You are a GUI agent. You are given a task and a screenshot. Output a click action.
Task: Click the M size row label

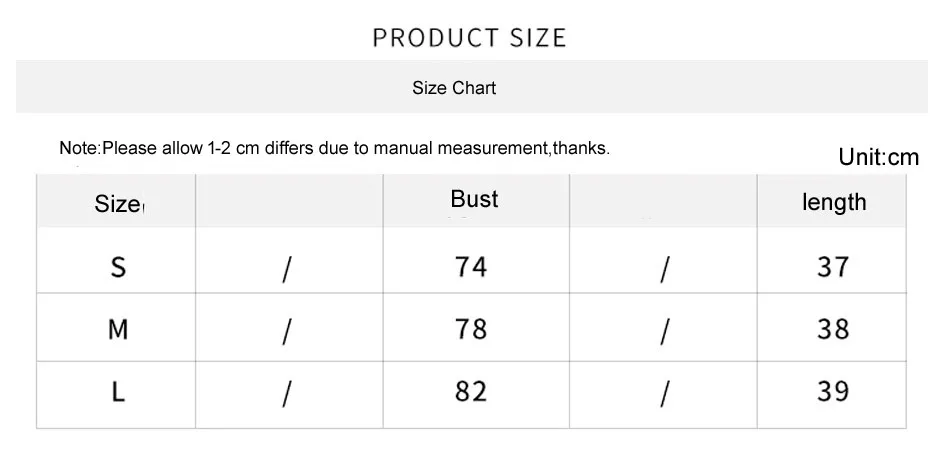118,330
